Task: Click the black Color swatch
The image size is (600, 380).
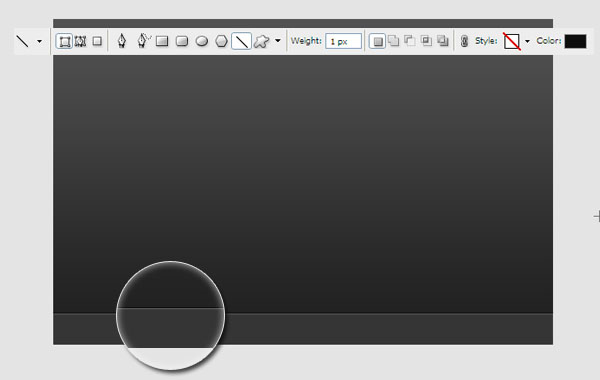Action: pyautogui.click(x=575, y=41)
